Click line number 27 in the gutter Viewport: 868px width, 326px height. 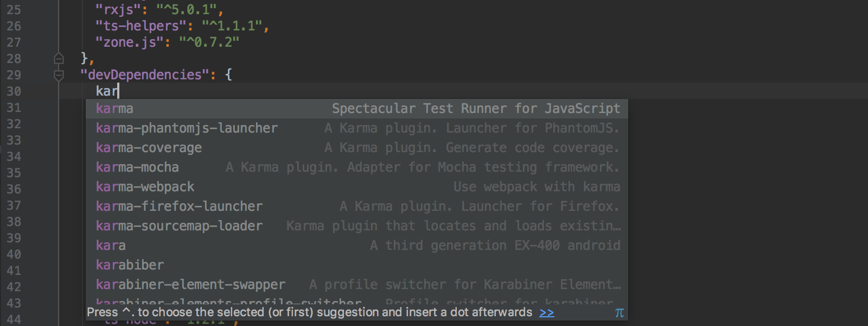(x=14, y=42)
